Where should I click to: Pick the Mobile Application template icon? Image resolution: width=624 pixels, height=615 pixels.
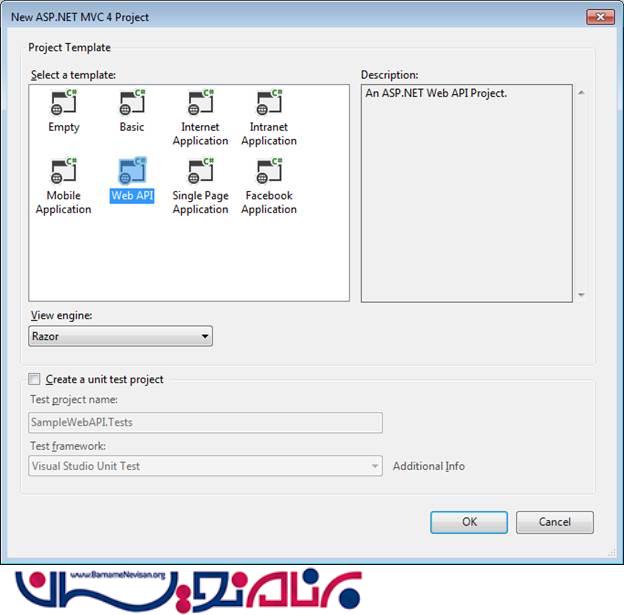(64, 171)
